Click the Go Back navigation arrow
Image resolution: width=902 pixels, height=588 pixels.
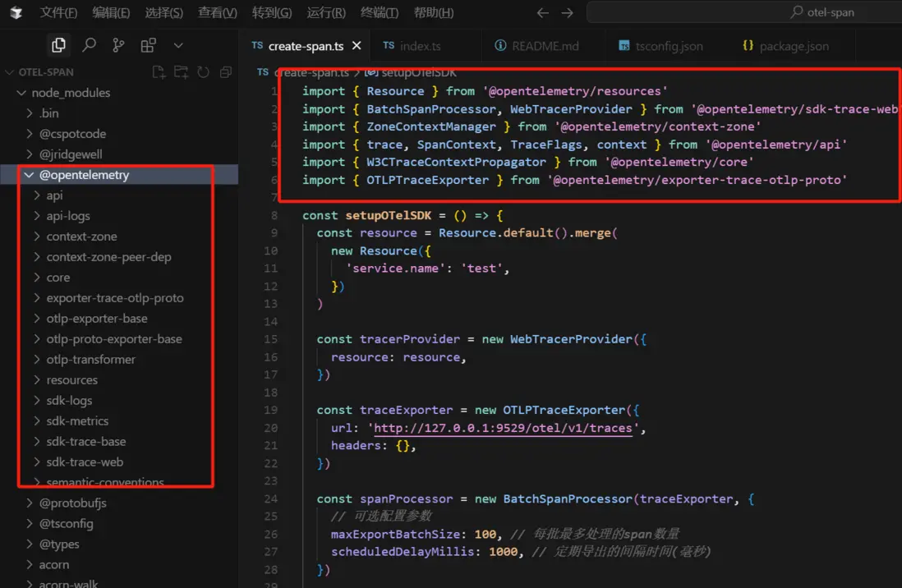(x=542, y=13)
